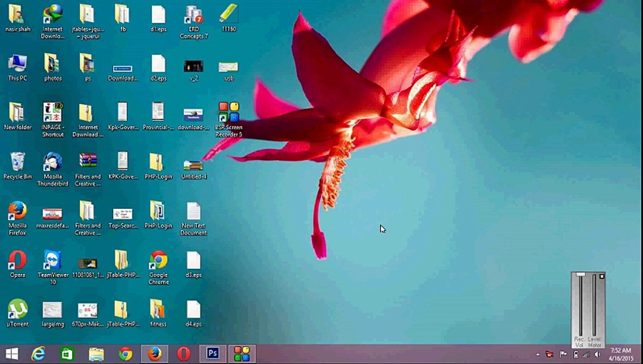
Task: Click the taskbar clock showing 7:52 AM
Action: [621, 354]
